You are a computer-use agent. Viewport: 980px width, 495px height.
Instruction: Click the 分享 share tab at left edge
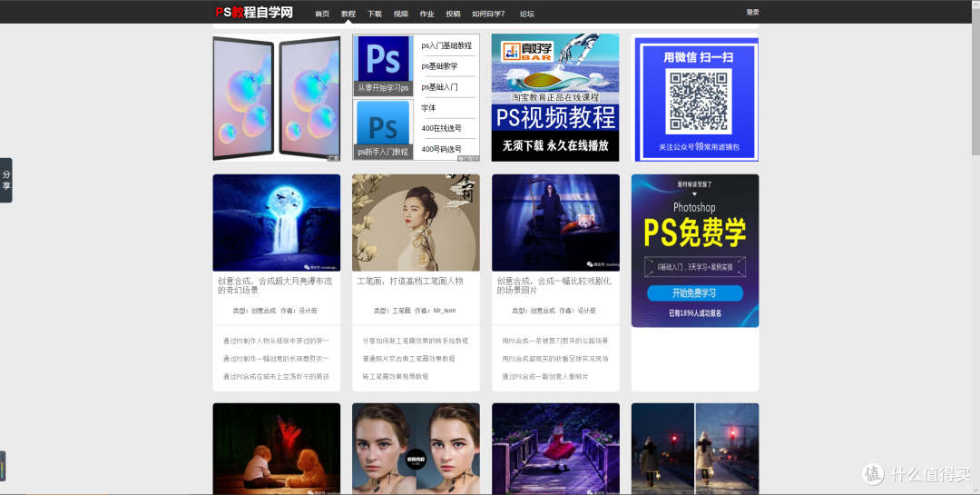tap(6, 180)
